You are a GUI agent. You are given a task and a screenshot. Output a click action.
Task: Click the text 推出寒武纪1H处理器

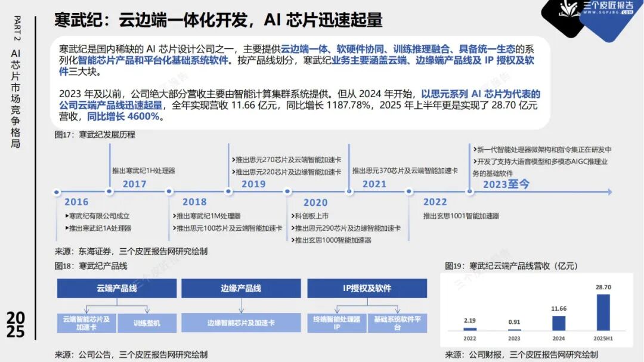point(143,171)
